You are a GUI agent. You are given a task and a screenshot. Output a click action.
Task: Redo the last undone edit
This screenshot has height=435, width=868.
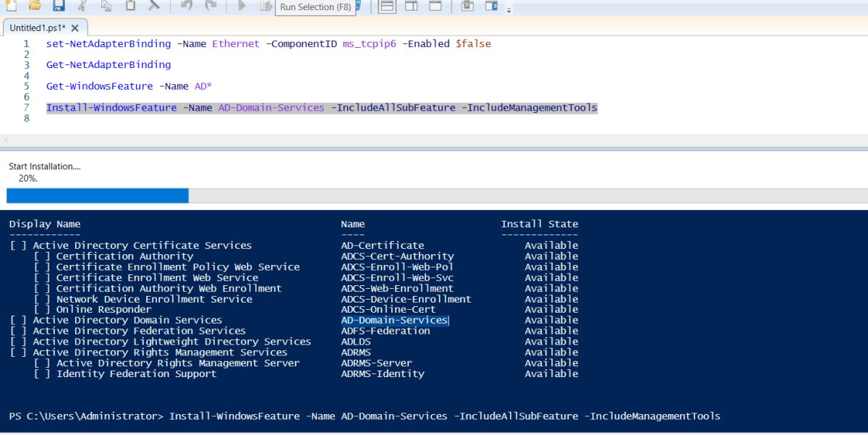[210, 6]
